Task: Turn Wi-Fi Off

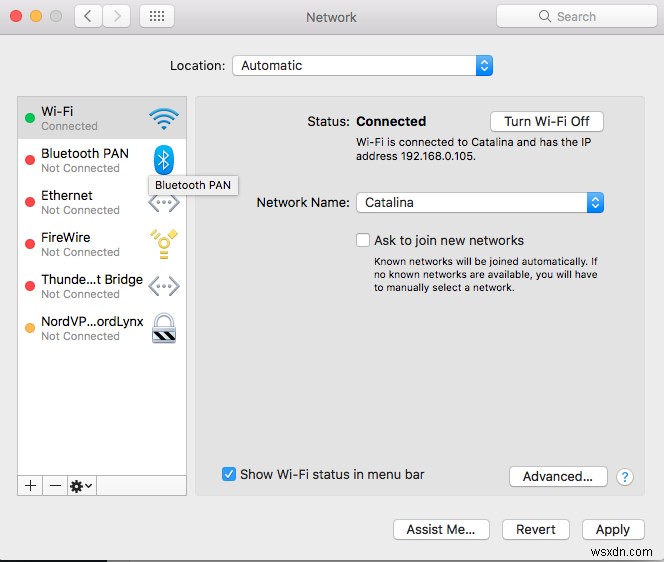Action: pyautogui.click(x=547, y=122)
